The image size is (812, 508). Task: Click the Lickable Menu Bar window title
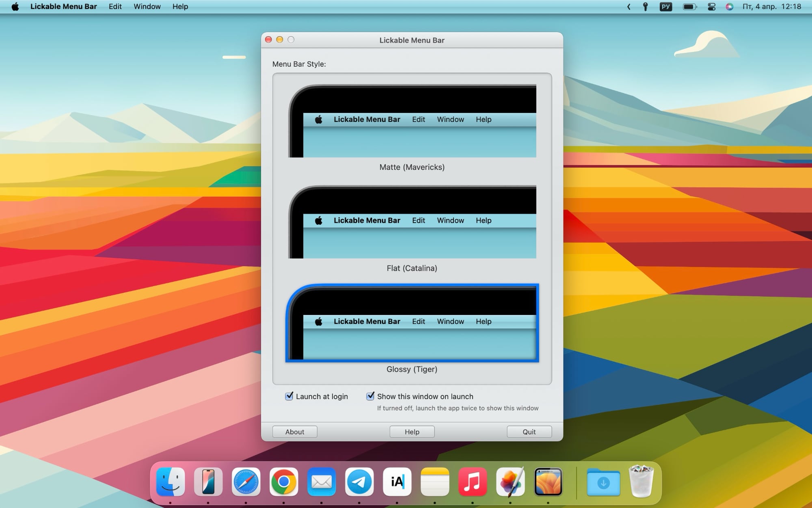point(412,40)
